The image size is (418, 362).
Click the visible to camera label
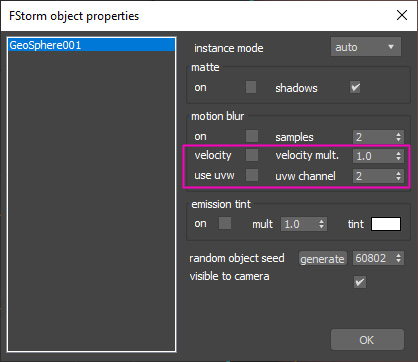click(229, 276)
